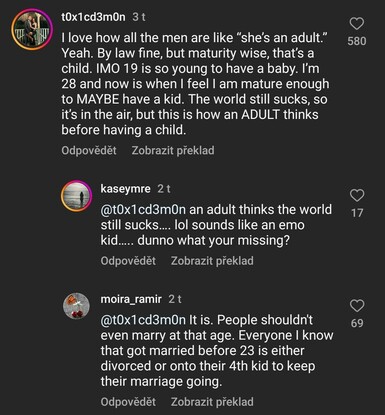The width and height of the screenshot is (385, 415).
Task: View kaseymre's avatar story ring
Action: coord(76,196)
